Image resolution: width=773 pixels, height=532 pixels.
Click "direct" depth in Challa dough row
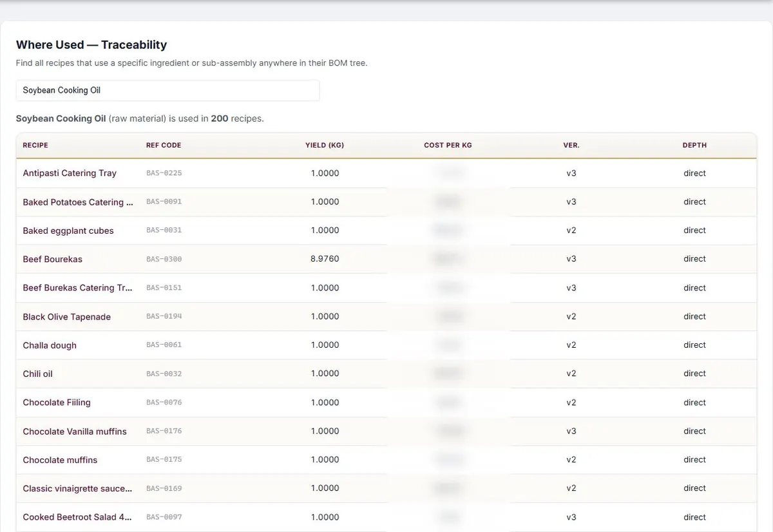(x=694, y=345)
